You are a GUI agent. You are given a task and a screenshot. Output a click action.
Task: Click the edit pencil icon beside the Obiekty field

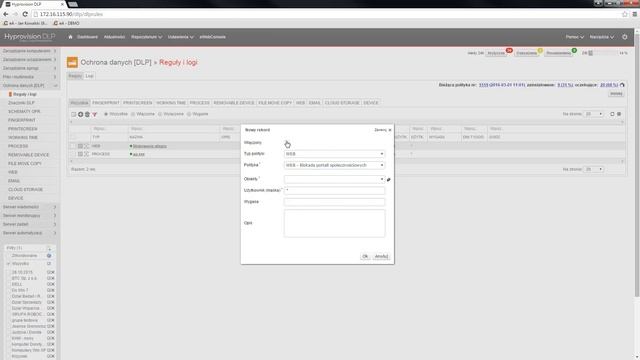click(389, 180)
